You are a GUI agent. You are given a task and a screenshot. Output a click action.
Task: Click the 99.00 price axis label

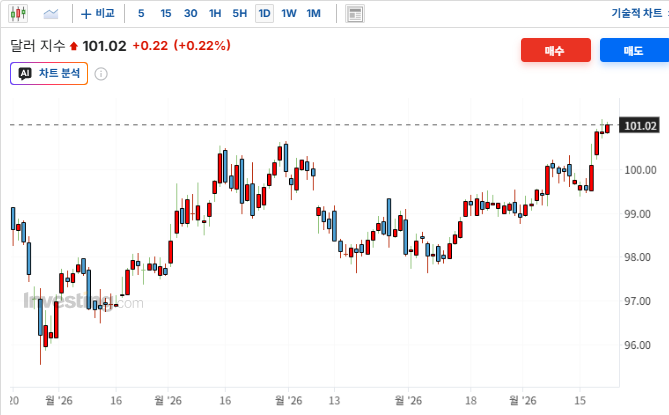637,214
